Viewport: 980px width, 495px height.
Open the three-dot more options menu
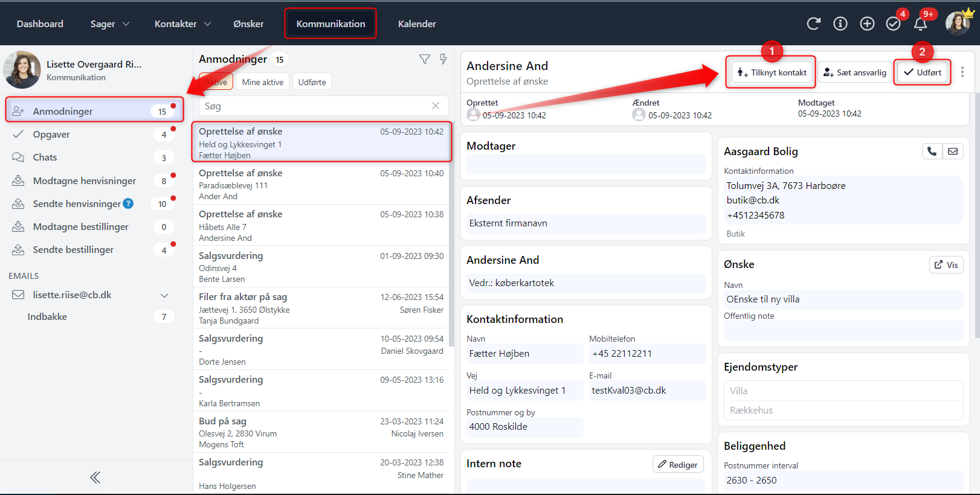[962, 72]
